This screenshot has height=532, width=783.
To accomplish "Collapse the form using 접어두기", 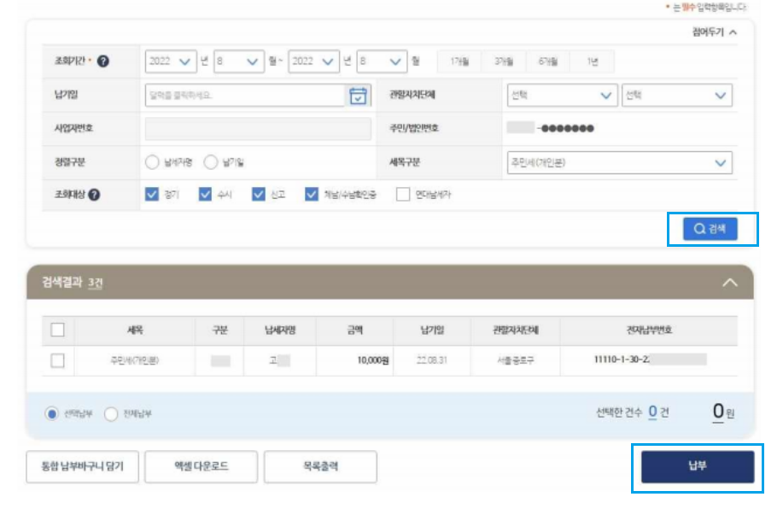I will (714, 32).
